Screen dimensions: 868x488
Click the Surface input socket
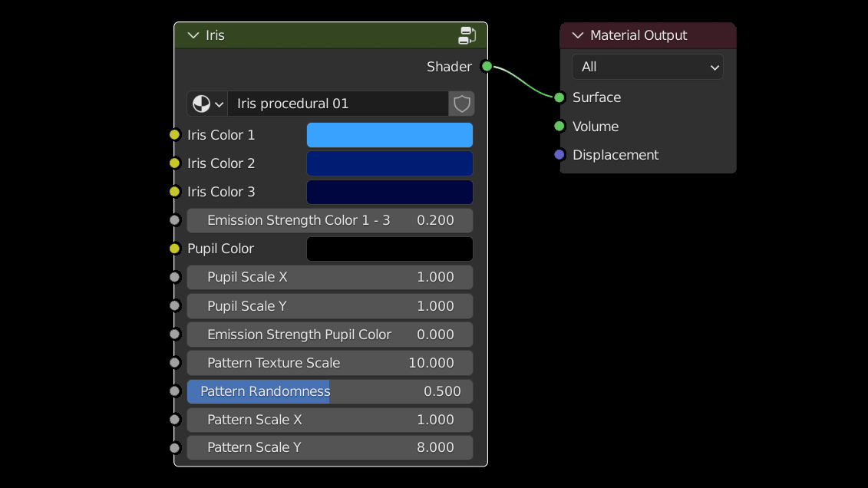[x=559, y=97]
